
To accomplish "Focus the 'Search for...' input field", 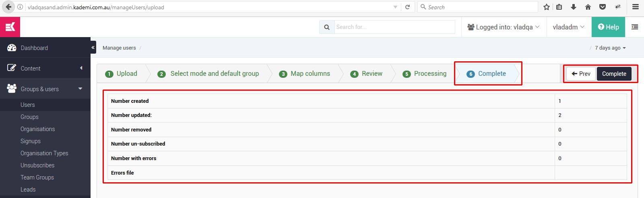I will (394, 27).
